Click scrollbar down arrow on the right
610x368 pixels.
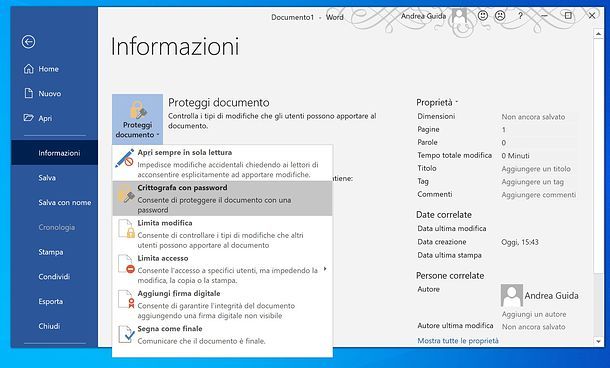pos(598,341)
